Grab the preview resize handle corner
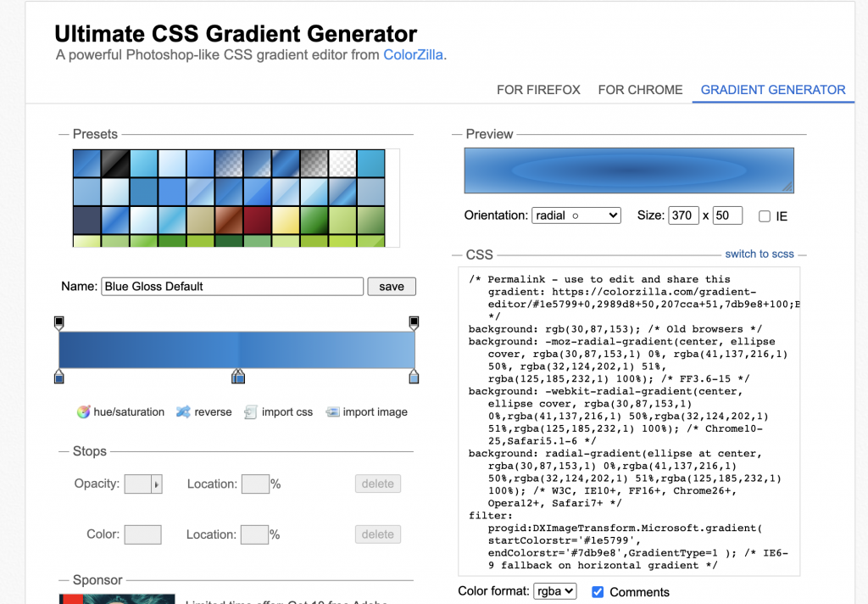Screen dimensions: 868x604 (x=787, y=187)
